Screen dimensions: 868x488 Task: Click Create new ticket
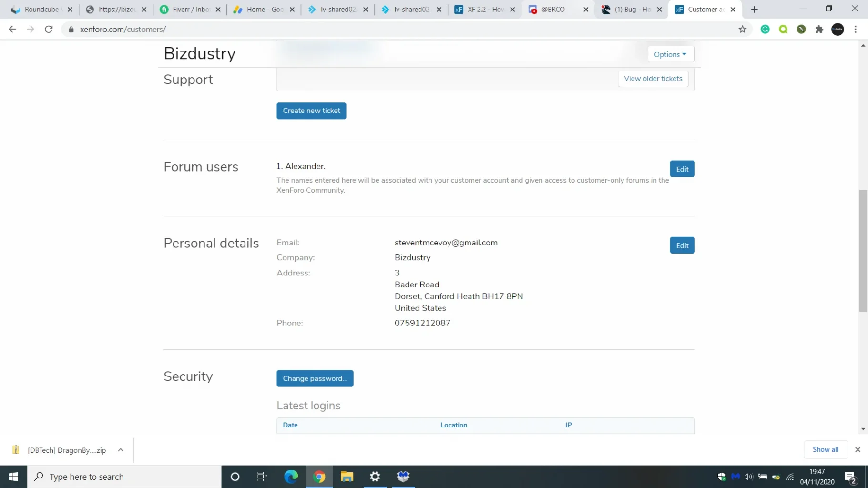(311, 111)
